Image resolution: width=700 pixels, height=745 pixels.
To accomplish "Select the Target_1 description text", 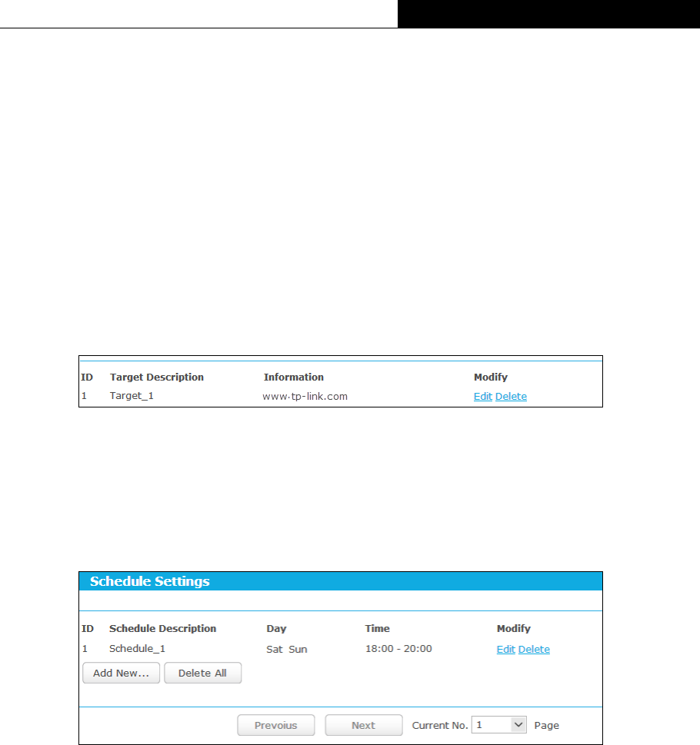I will [132, 396].
